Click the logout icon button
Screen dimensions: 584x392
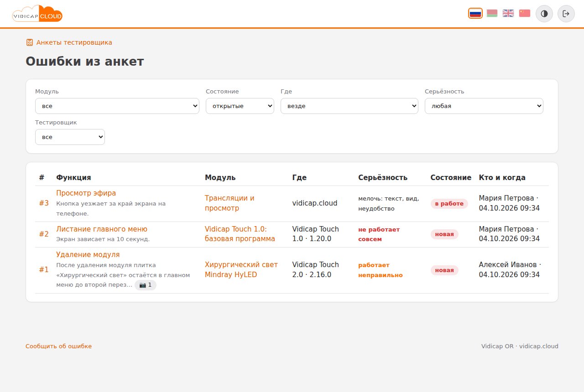[566, 14]
